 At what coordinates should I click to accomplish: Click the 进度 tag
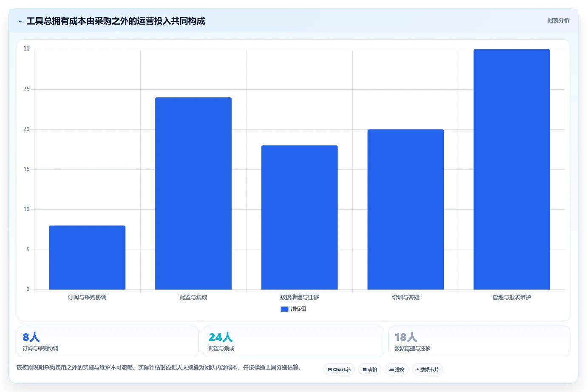tap(397, 369)
